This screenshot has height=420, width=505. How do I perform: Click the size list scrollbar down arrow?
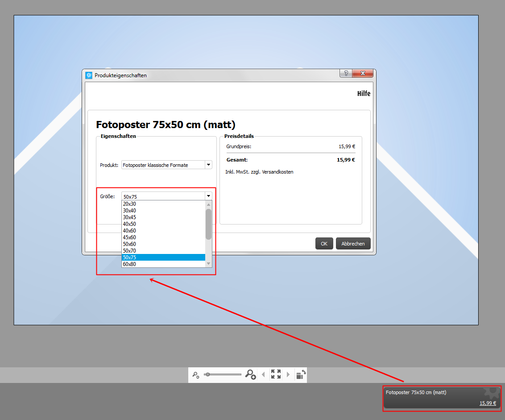click(x=208, y=264)
